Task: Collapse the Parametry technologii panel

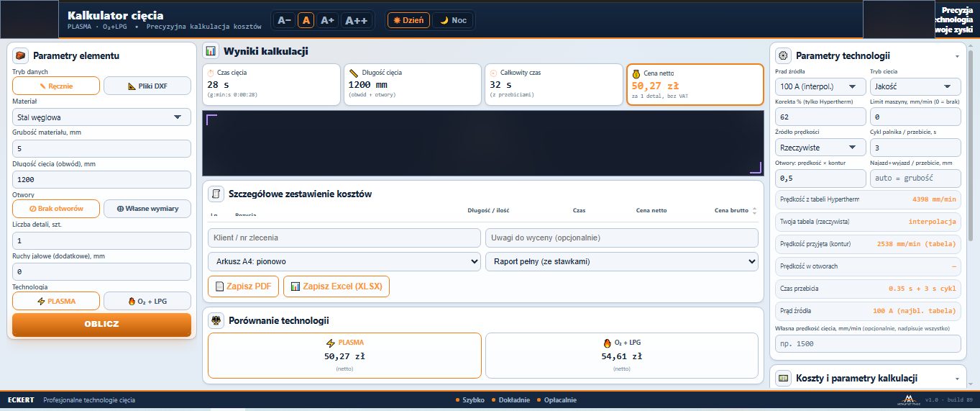Action: pyautogui.click(x=957, y=56)
